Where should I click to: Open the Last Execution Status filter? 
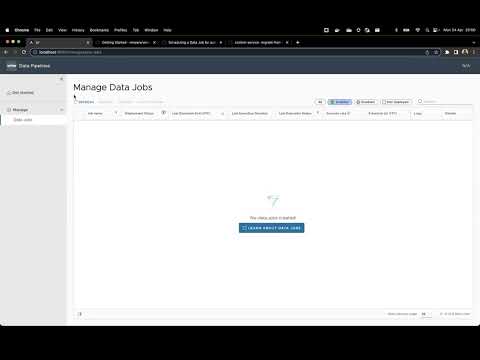pos(318,113)
